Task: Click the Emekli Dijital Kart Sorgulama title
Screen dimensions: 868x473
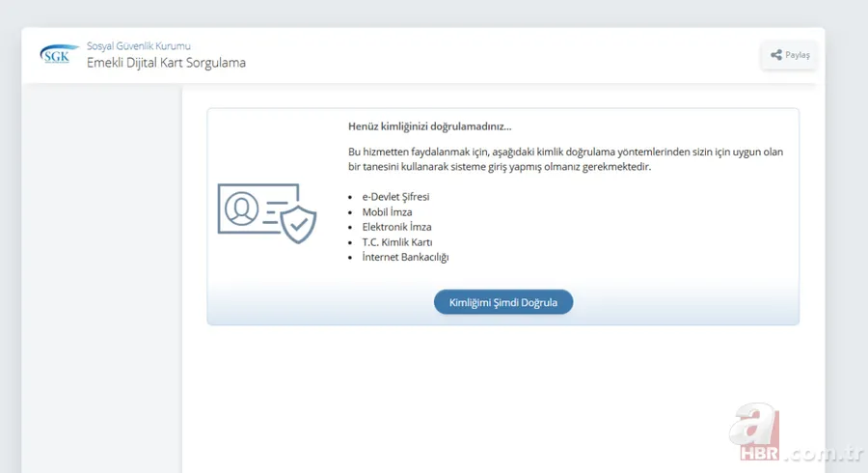Action: pos(166,63)
